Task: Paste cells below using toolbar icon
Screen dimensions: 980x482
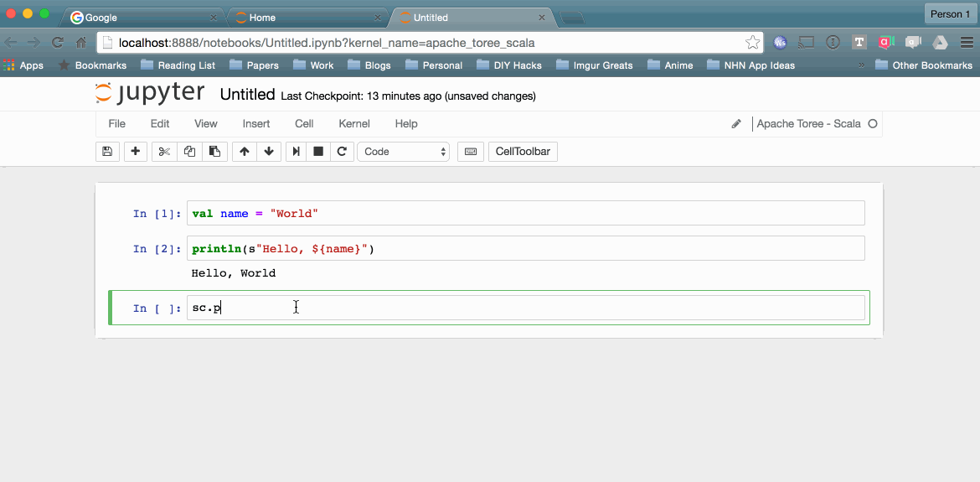Action: (214, 152)
